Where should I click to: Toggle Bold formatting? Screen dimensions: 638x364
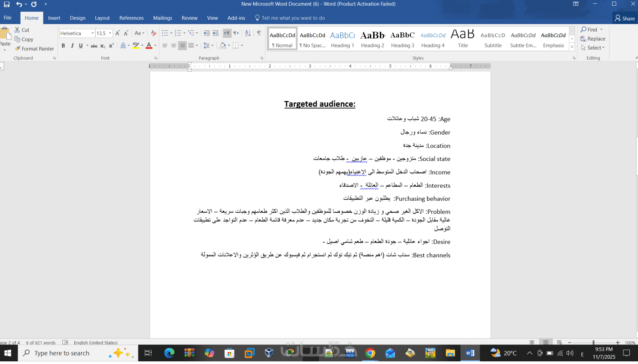[x=63, y=46]
